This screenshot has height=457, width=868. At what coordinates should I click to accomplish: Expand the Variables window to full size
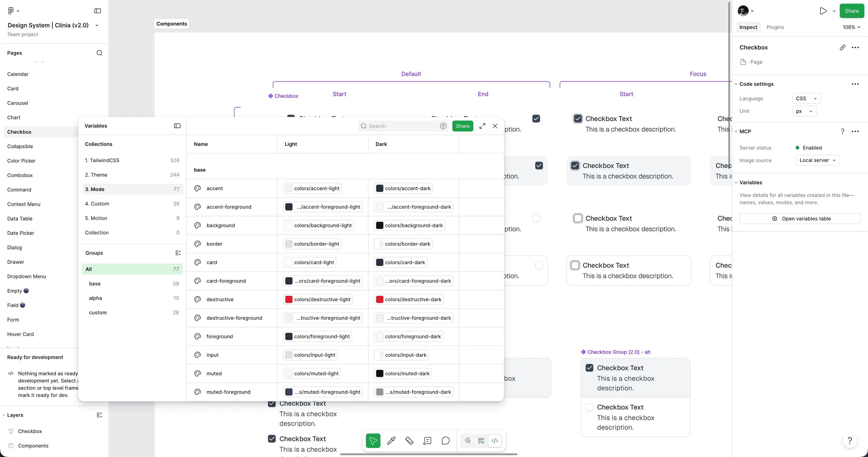[482, 126]
